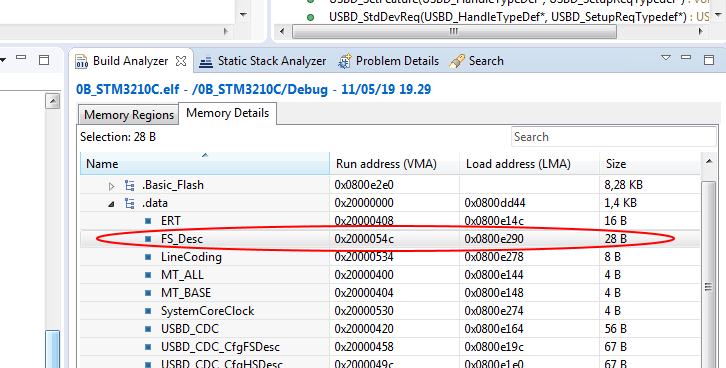Click the upper panel horizontal scrollbar thumb
This screenshot has width=726, height=368.
[x=455, y=32]
